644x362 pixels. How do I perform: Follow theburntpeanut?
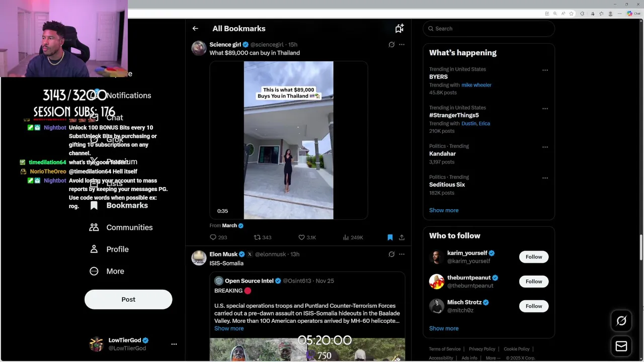tap(534, 282)
